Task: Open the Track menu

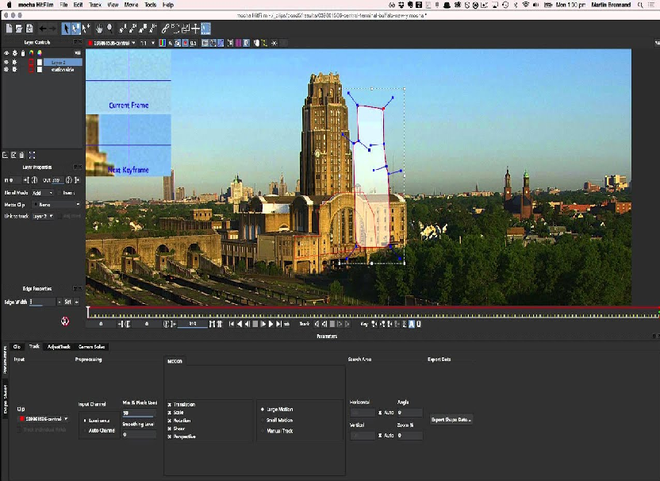Action: (x=95, y=5)
